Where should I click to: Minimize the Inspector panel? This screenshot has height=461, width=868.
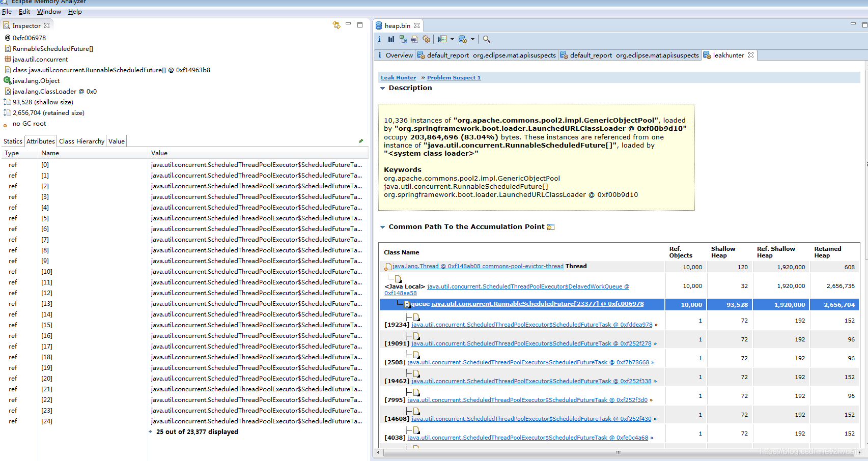click(349, 24)
